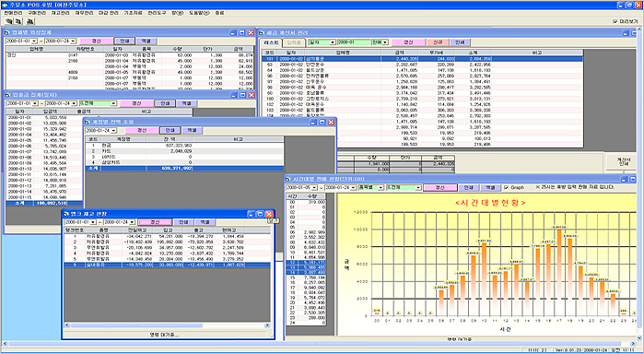Click the 부가세 column header in 세금 계산서 관리
This screenshot has height=354, width=644.
(x=435, y=53)
